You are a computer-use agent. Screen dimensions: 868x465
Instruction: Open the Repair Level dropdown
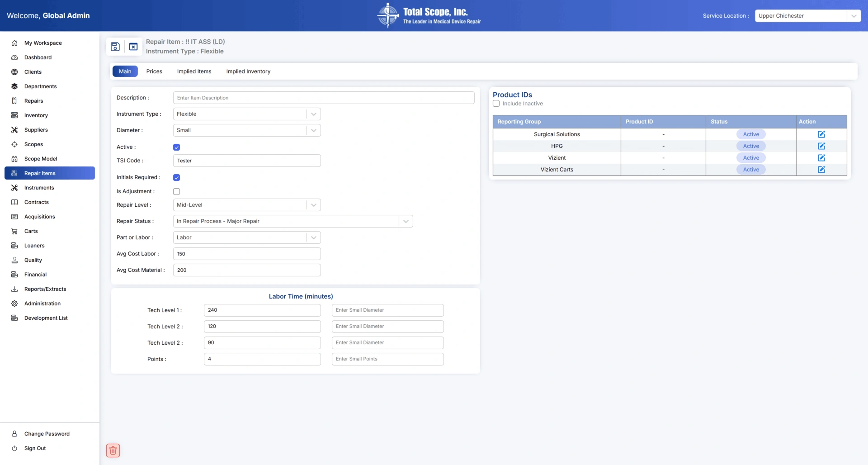click(247, 205)
